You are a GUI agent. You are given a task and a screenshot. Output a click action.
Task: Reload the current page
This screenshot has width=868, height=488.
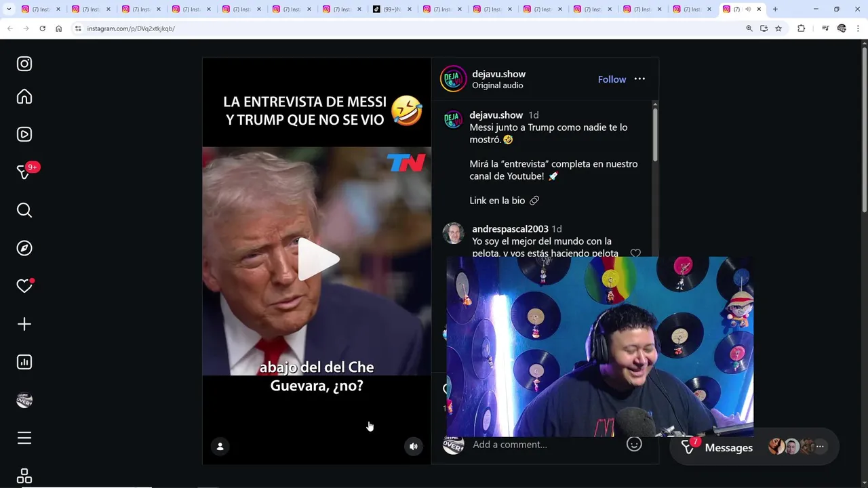(42, 28)
